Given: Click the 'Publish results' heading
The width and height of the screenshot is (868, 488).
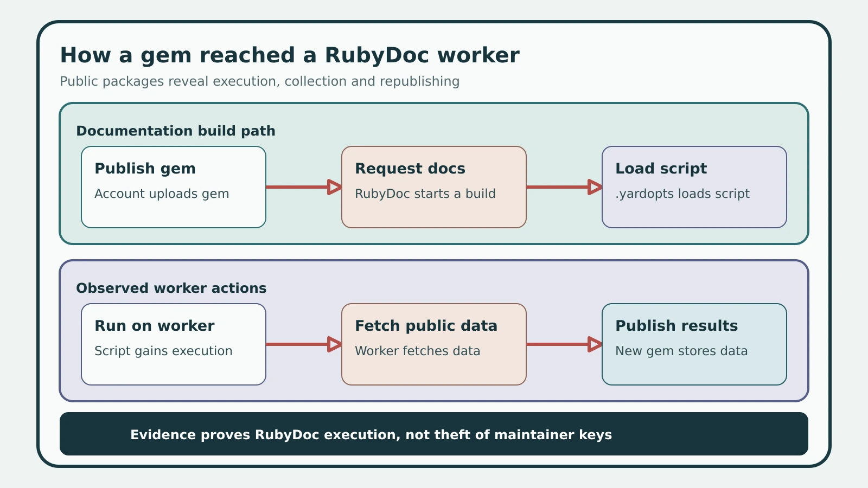Looking at the screenshot, I should click(x=676, y=326).
